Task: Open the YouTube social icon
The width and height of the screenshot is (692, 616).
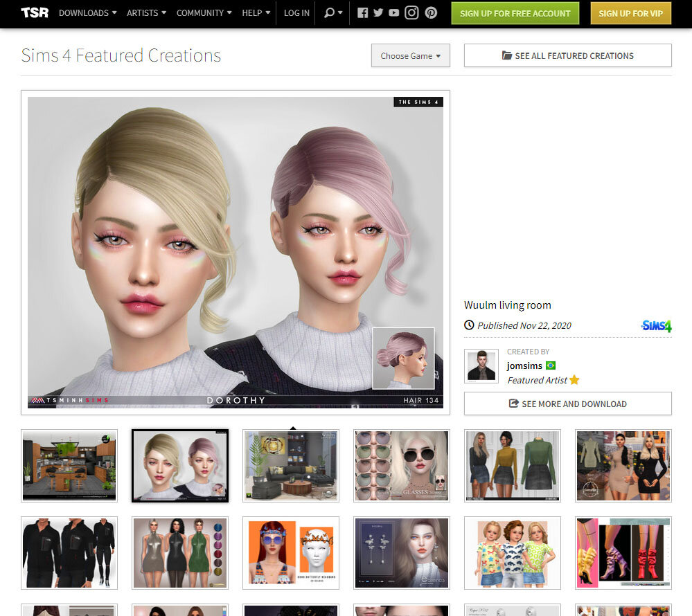Action: pos(394,12)
